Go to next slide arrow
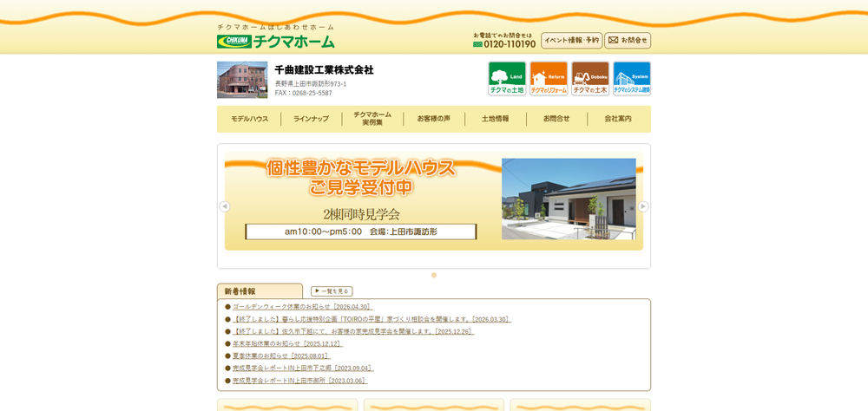Viewport: 868px width, 411px height. [x=643, y=206]
